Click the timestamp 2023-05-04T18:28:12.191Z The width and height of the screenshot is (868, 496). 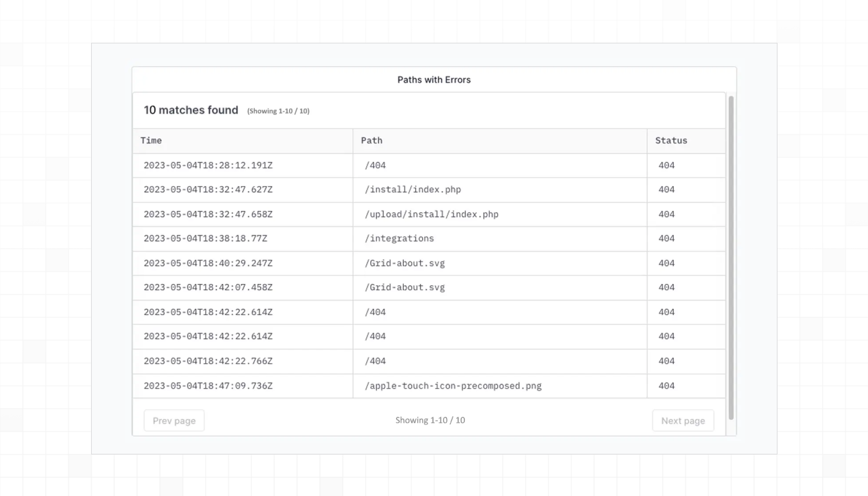(208, 165)
